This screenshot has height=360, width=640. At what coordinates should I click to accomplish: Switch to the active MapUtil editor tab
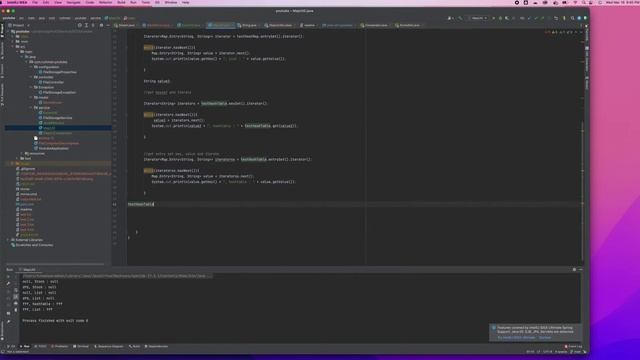[220, 25]
